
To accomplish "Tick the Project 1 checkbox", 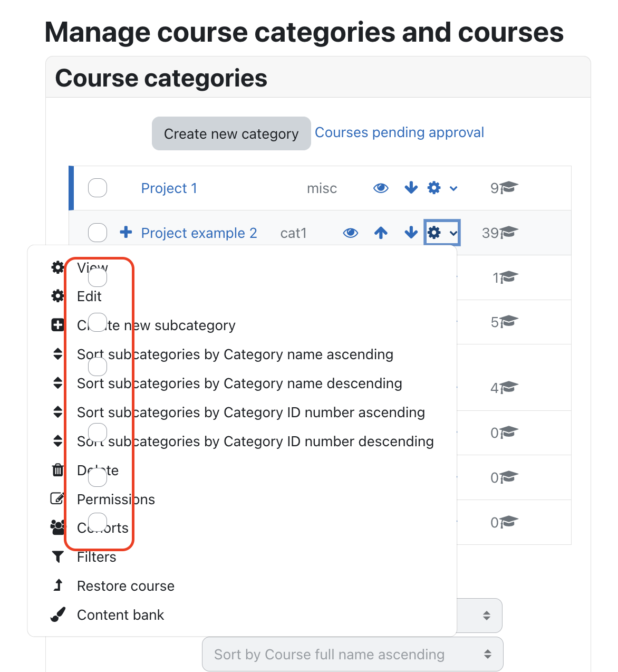I will tap(98, 188).
